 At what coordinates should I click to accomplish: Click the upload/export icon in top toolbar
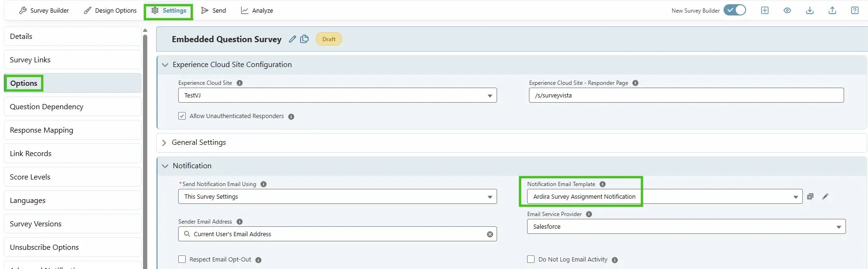(x=832, y=10)
